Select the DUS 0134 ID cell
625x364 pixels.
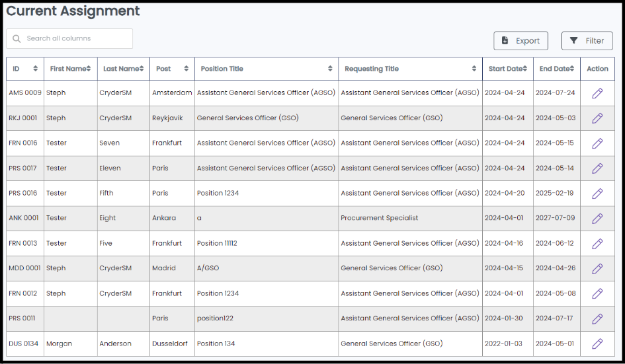pyautogui.click(x=25, y=344)
